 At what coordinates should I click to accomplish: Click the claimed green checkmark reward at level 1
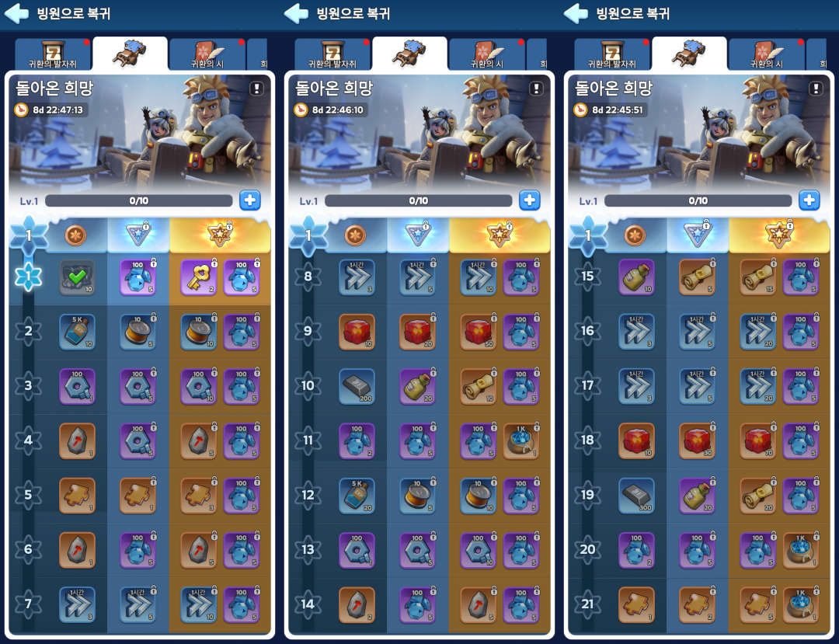click(x=77, y=277)
